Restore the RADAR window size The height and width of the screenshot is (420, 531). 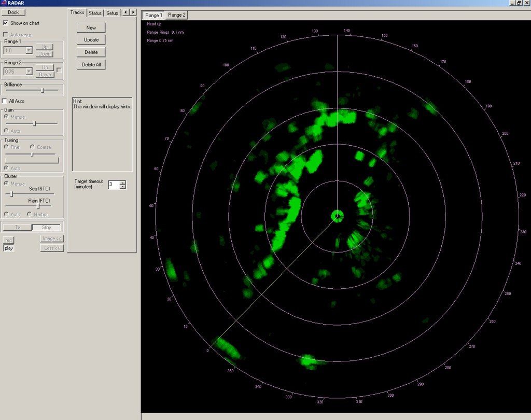519,3
